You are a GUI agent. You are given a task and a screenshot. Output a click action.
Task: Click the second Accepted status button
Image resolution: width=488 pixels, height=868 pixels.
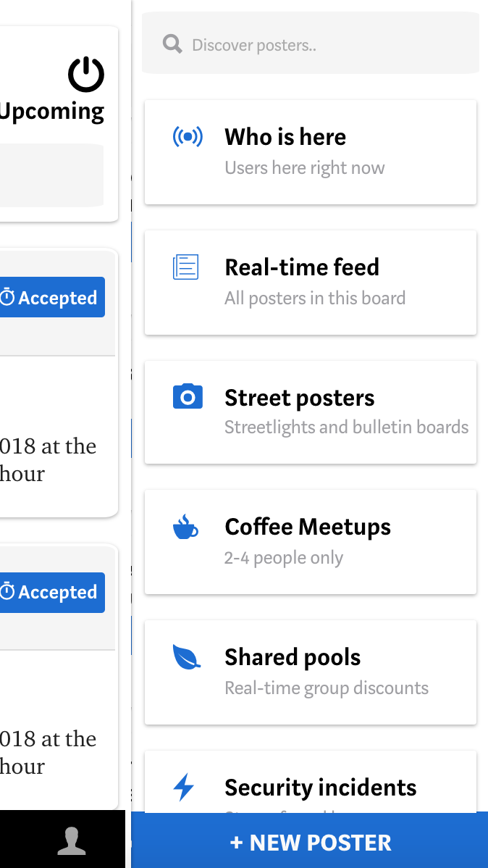51,593
